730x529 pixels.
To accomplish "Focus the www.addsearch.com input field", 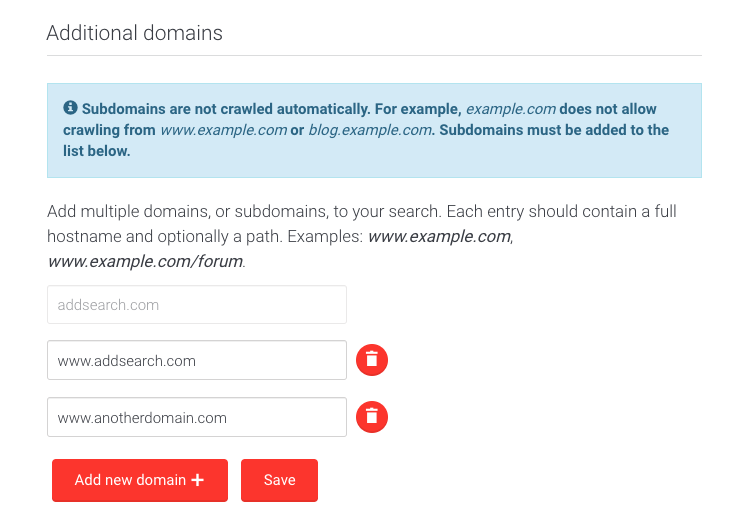I will pyautogui.click(x=196, y=360).
